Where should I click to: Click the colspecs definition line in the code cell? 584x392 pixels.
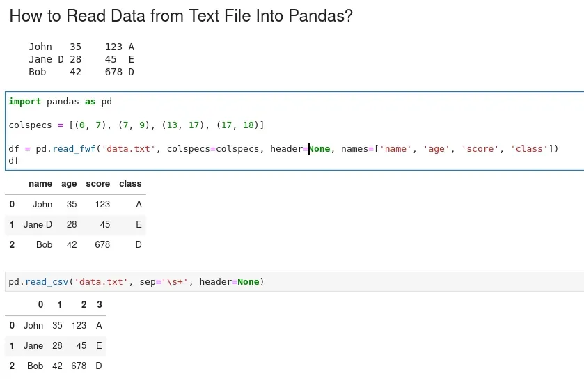click(136, 125)
